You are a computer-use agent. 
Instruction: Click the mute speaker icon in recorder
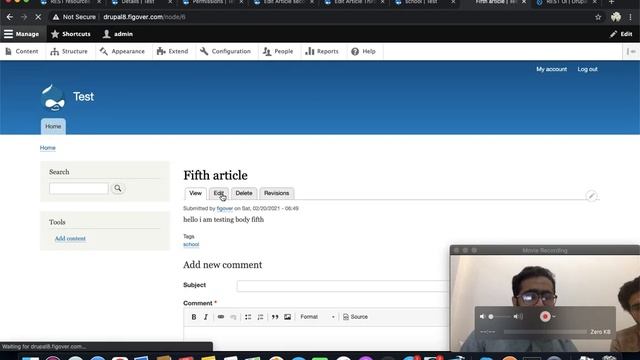482,316
